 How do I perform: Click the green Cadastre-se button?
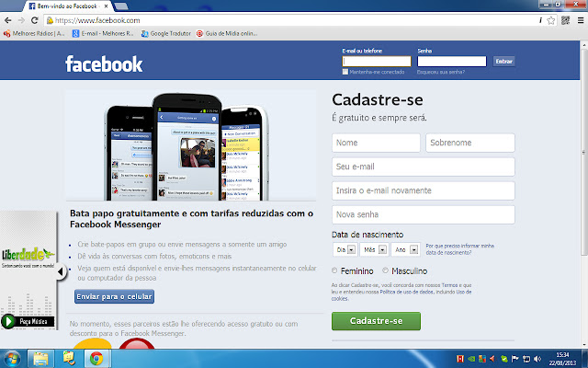376,321
